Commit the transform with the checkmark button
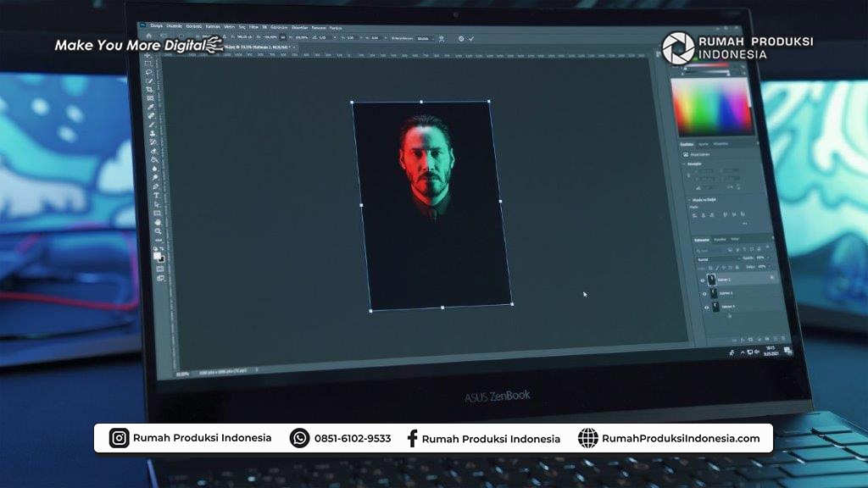868x488 pixels. (471, 39)
